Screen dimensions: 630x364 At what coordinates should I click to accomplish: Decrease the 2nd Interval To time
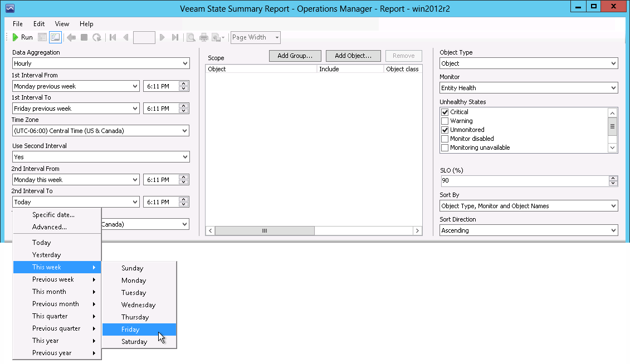point(184,205)
